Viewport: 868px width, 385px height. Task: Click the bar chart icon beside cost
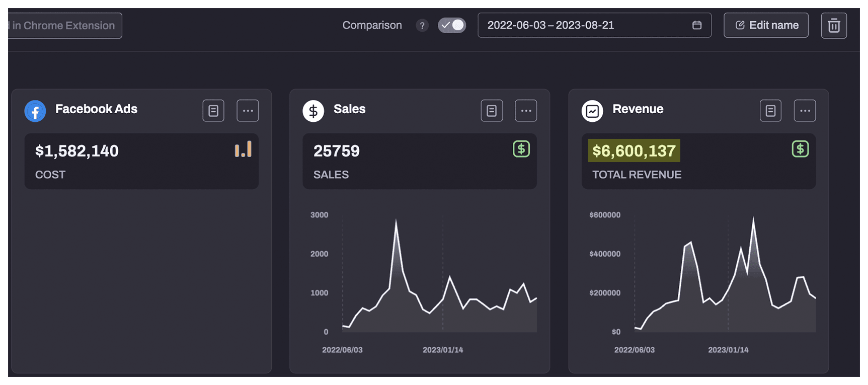243,149
